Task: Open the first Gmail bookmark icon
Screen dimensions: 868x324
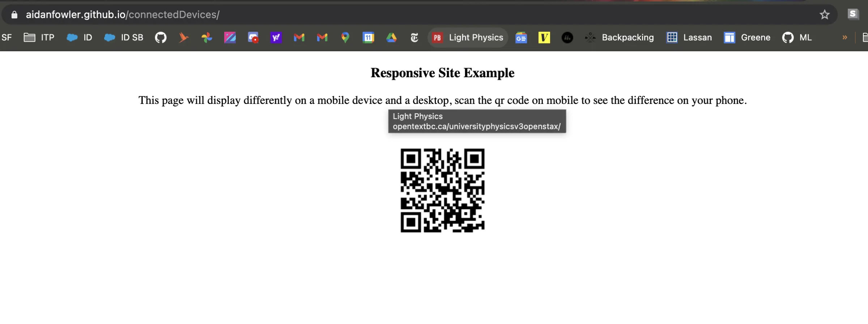Action: pyautogui.click(x=299, y=37)
